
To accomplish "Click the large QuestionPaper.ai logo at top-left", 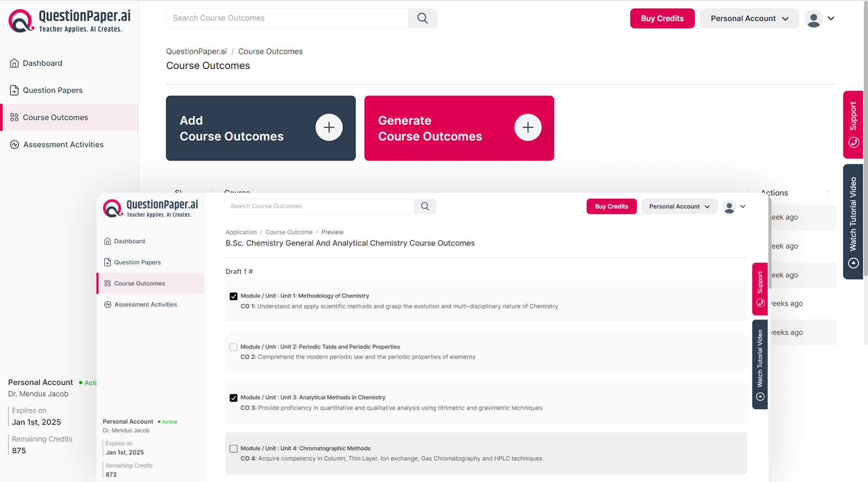I will tap(69, 21).
